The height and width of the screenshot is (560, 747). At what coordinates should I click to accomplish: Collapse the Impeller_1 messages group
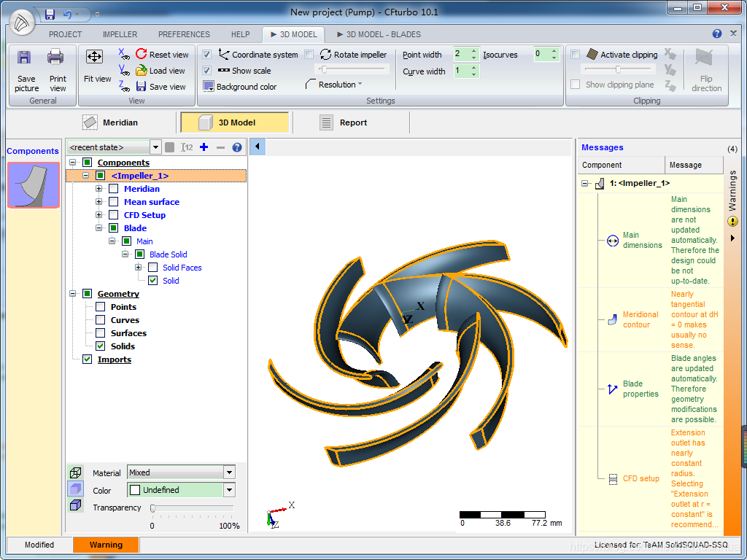pos(585,183)
